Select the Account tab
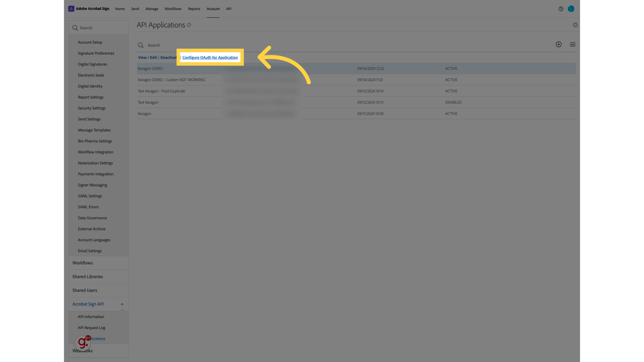 tap(213, 9)
